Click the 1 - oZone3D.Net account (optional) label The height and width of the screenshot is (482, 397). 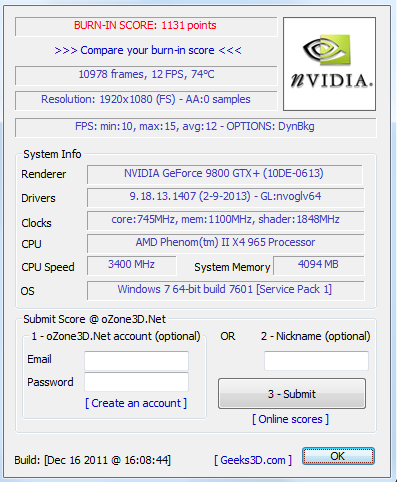pyautogui.click(x=116, y=336)
